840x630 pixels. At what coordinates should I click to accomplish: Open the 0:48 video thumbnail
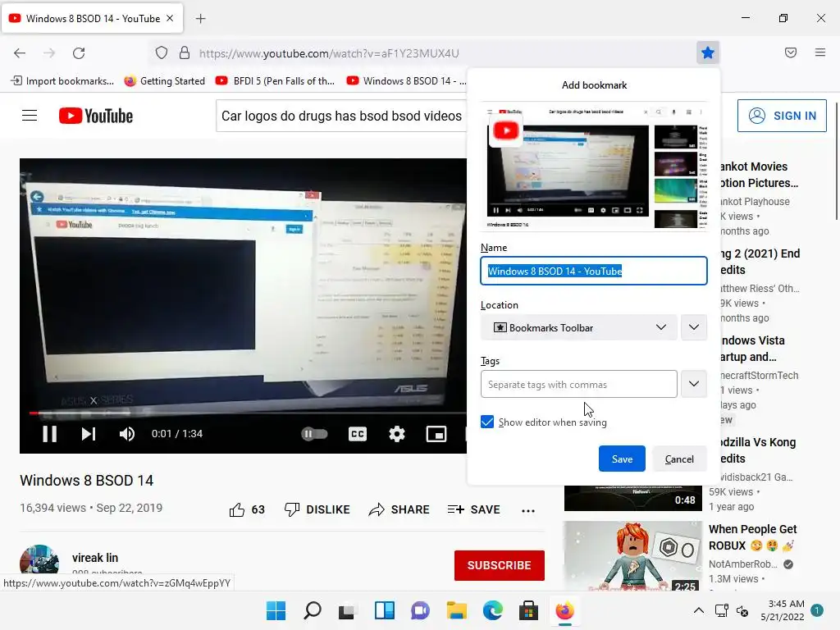[x=632, y=498]
